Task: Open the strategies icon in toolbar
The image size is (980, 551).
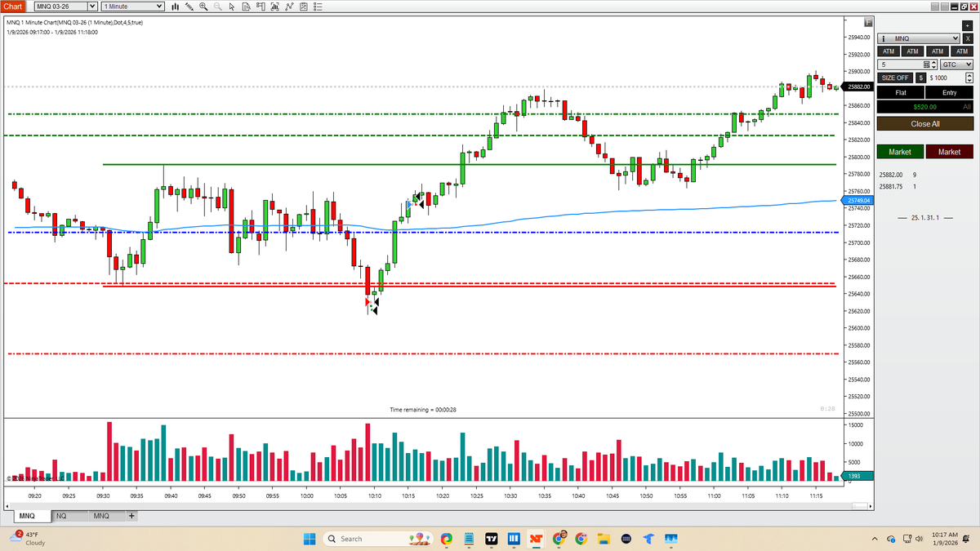Action: (x=304, y=7)
